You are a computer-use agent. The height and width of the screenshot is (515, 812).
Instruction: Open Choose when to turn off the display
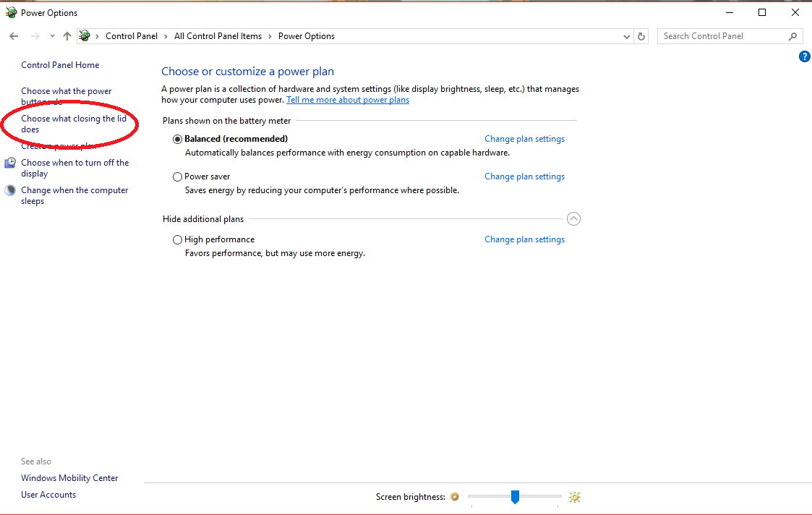click(x=74, y=168)
